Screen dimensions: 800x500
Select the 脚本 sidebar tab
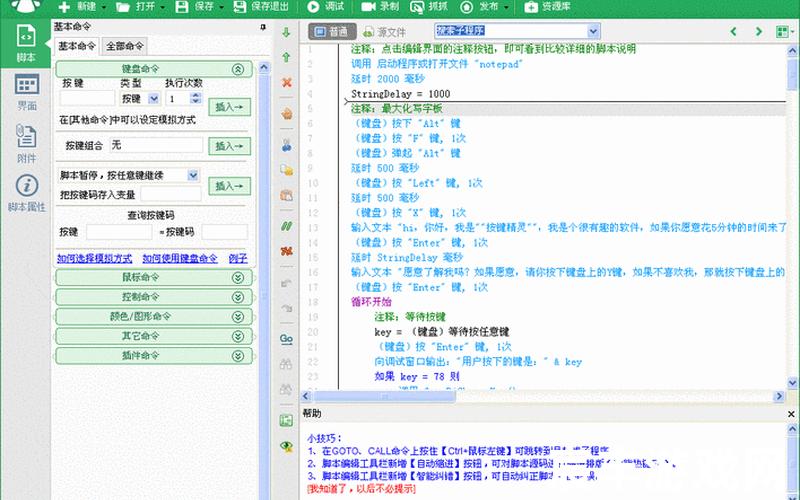26,43
